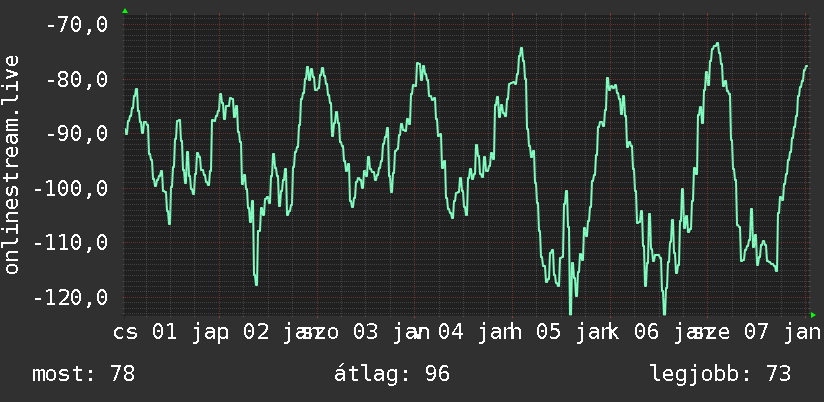Viewport: 824px width, 402px height.
Task: Click the -100,0 y-axis label
Action: (x=70, y=188)
